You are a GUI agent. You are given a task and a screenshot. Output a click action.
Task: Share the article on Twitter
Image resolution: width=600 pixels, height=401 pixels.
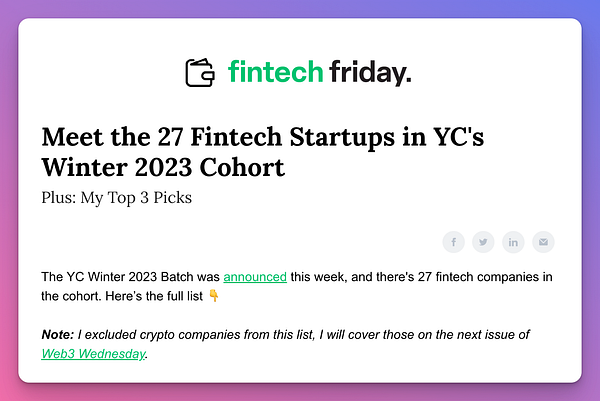click(483, 242)
